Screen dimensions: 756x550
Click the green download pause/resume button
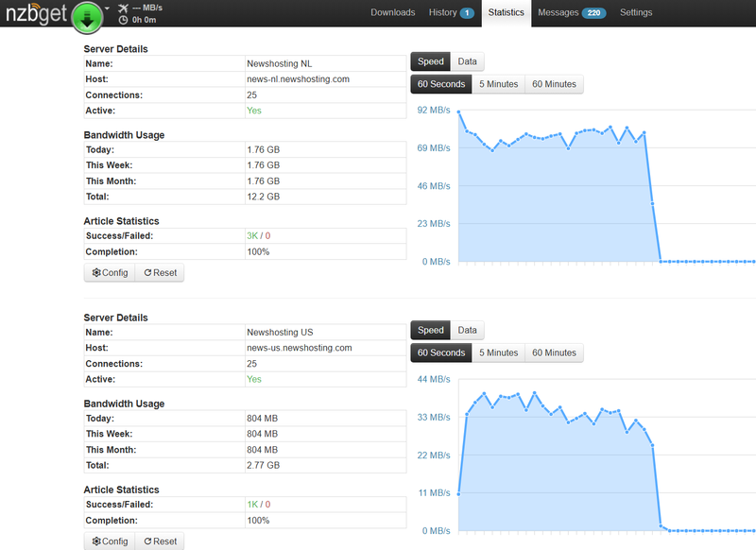coord(87,17)
